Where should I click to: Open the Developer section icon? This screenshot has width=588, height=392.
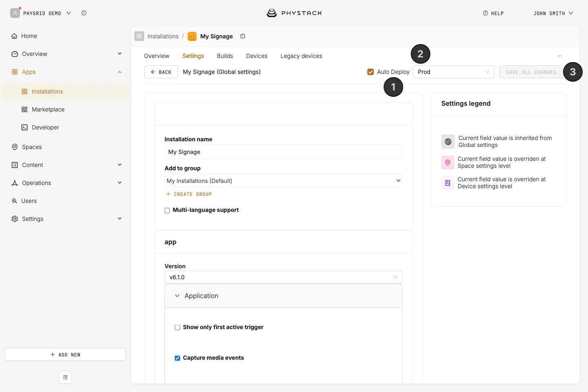[24, 127]
